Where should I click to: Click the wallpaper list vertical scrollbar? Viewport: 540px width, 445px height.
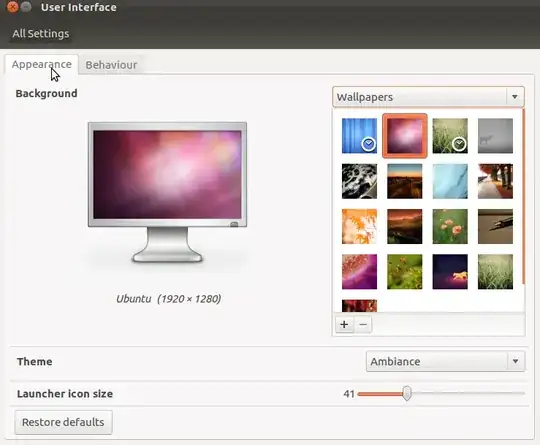point(523,196)
